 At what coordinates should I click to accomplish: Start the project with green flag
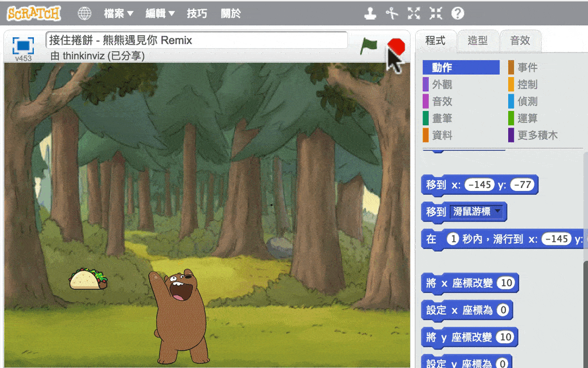(x=369, y=46)
